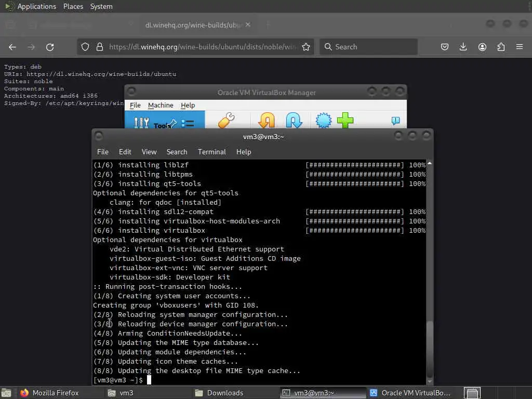Click 'Creating group vboxusers' line
The image size is (532, 399).
coord(176,305)
